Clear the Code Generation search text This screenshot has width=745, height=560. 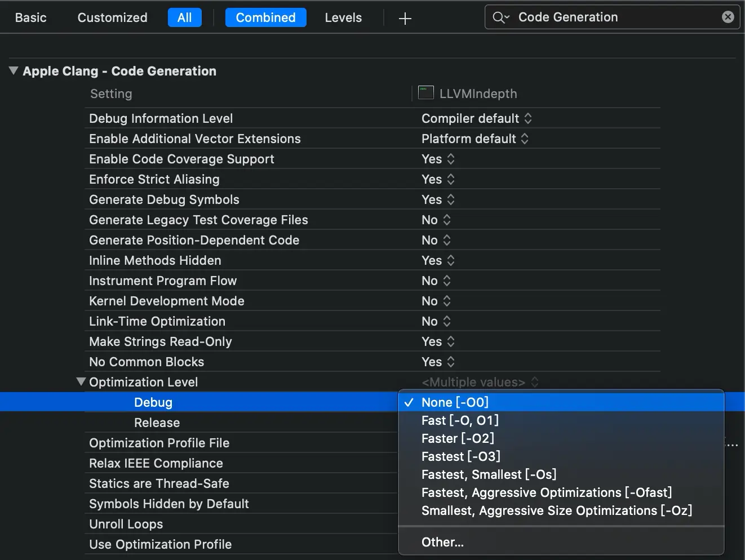click(728, 17)
